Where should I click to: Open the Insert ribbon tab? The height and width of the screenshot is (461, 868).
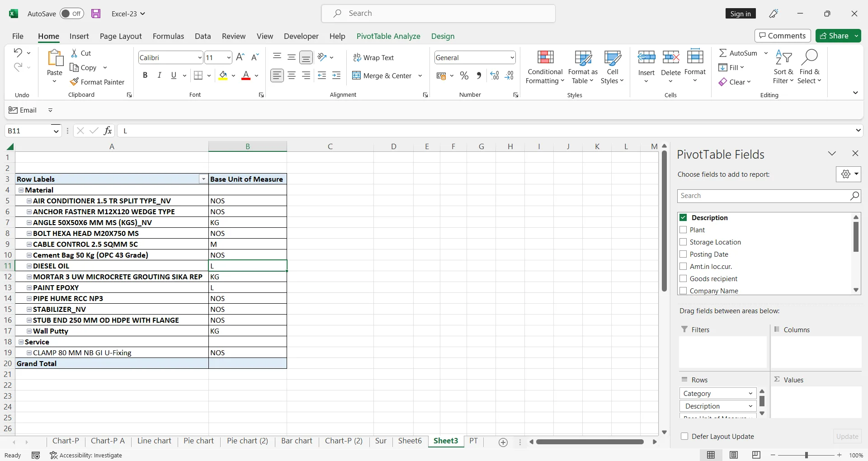point(79,36)
